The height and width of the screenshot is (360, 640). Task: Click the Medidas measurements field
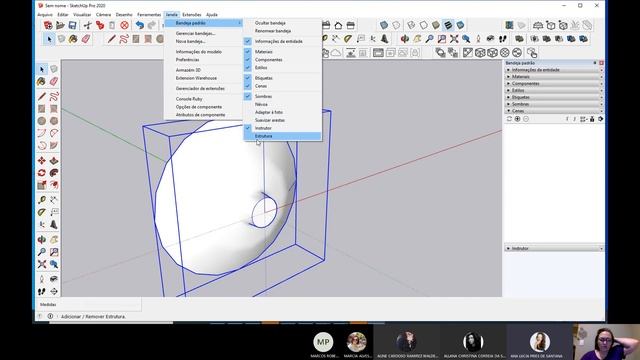[x=89, y=304]
